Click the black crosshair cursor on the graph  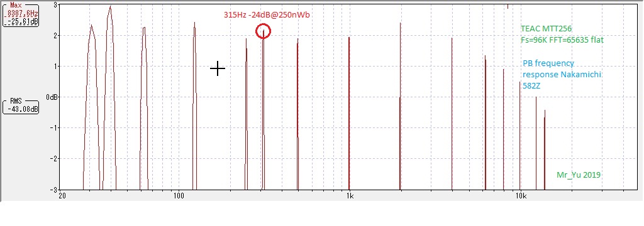click(217, 69)
